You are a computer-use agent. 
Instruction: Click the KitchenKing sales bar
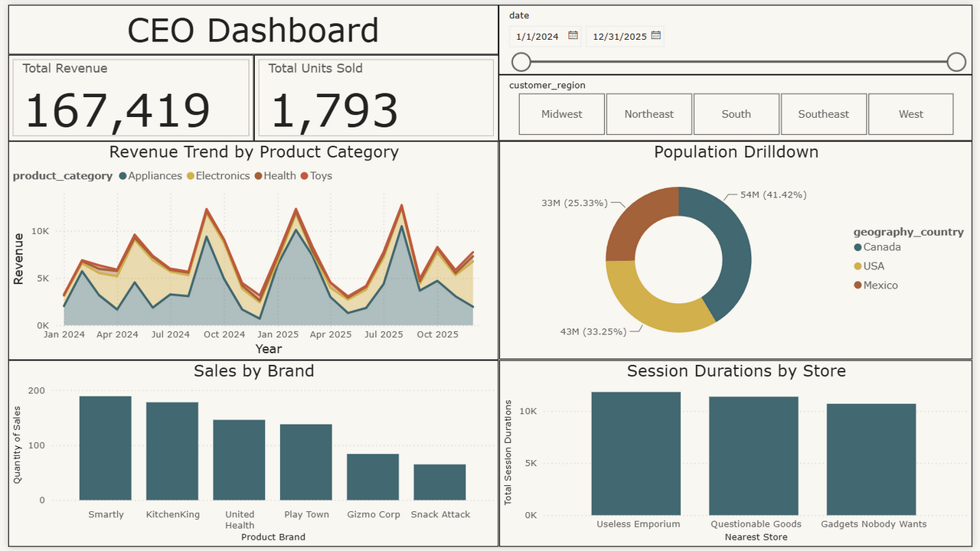coord(172,452)
